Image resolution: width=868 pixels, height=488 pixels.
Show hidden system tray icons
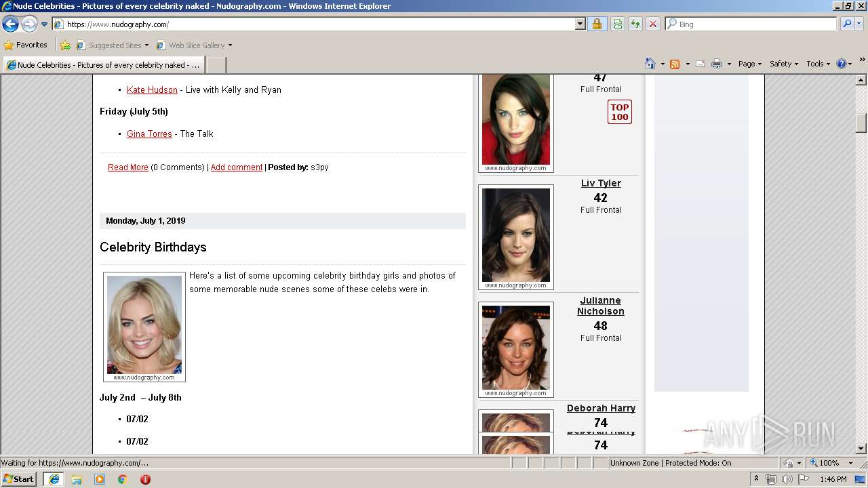[x=757, y=479]
